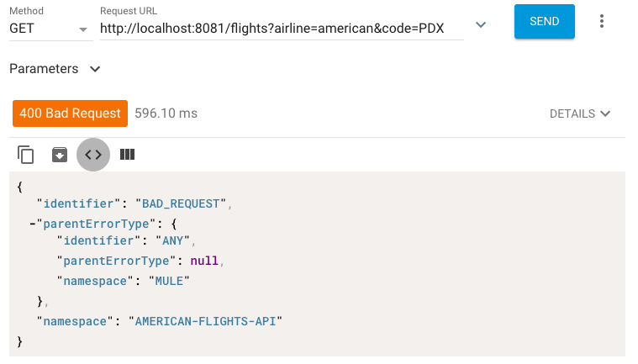Toggle the raw source view icon
Image resolution: width=638 pixels, height=364 pixels.
pyautogui.click(x=93, y=155)
